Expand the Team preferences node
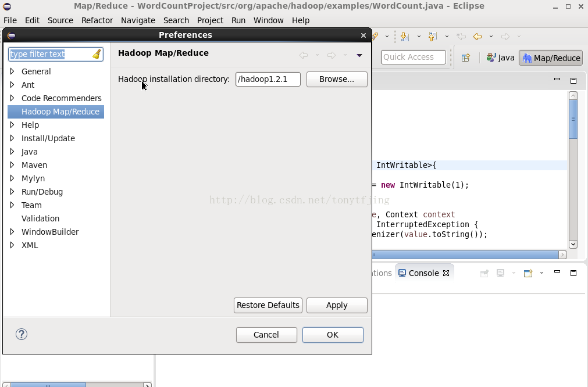This screenshot has height=387, width=588. point(12,205)
